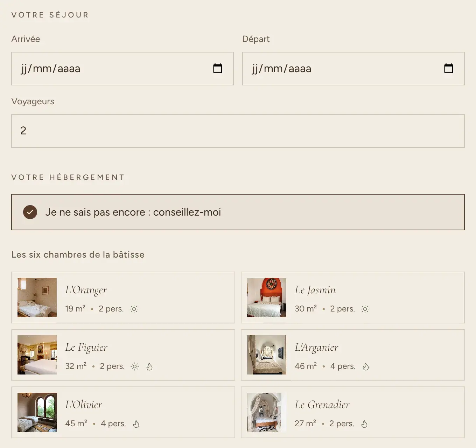This screenshot has height=448, width=476.
Task: Open Le Jasmin room photo
Action: tap(267, 297)
